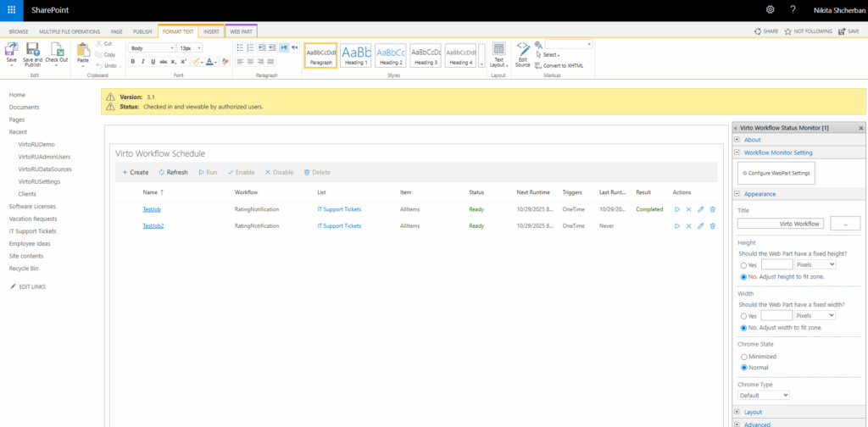The image size is (868, 427).
Task: Run TestJob using its play icon
Action: (676, 209)
